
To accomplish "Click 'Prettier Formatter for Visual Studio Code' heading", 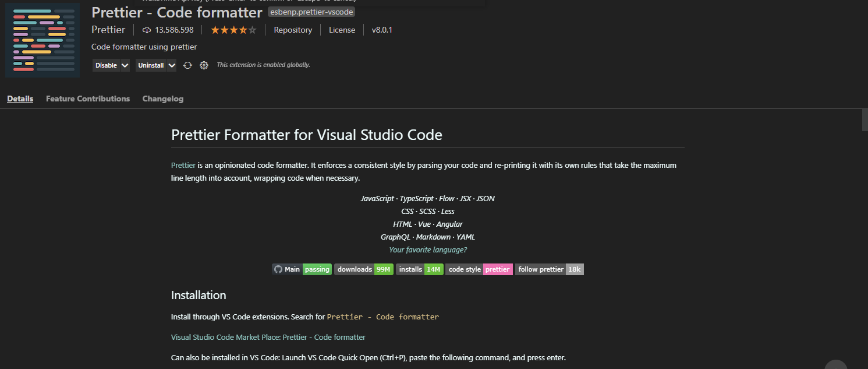I will (307, 135).
